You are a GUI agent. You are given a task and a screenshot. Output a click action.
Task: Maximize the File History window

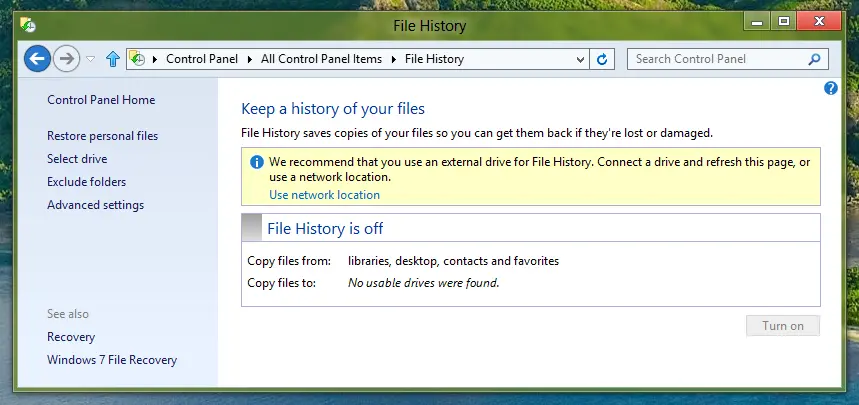pyautogui.click(x=784, y=21)
